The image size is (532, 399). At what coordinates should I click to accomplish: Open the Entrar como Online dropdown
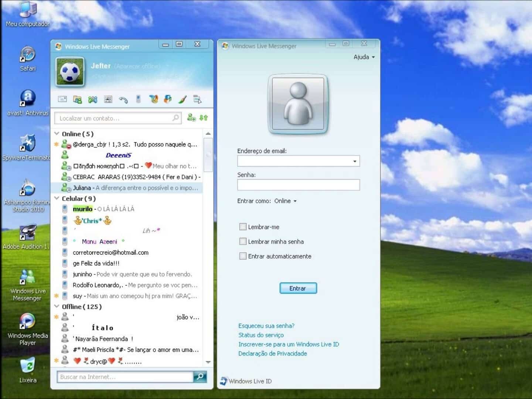coord(285,201)
